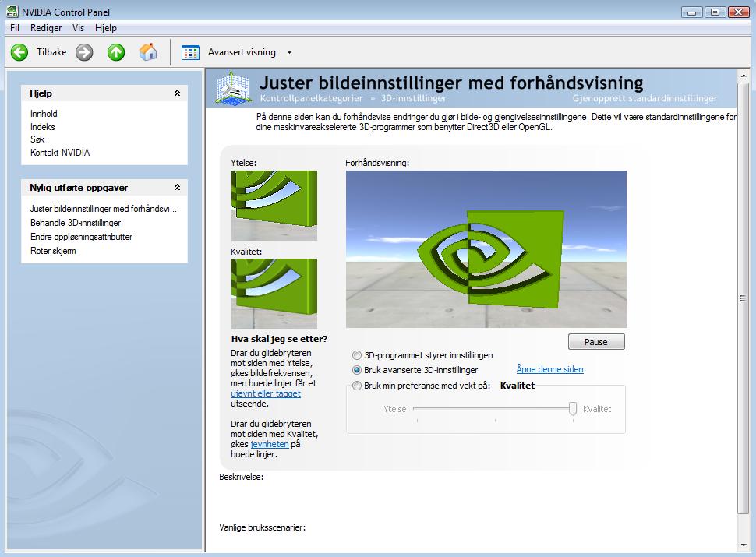
Task: Open recent task 'Juster bildeinnstillinger med forhåndsvi...'
Action: [x=103, y=209]
